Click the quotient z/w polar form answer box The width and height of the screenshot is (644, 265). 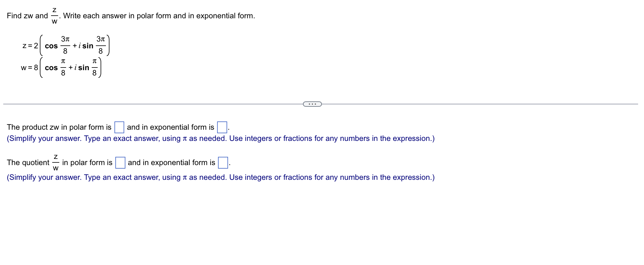point(120,162)
